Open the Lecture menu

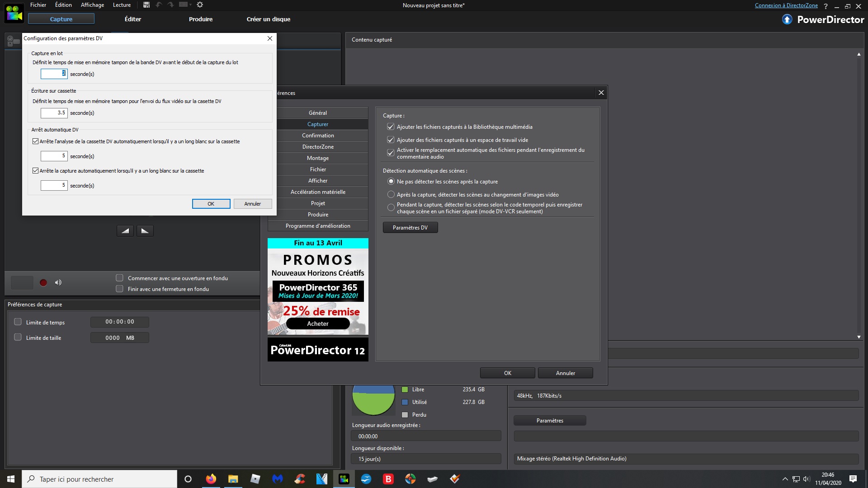point(122,5)
